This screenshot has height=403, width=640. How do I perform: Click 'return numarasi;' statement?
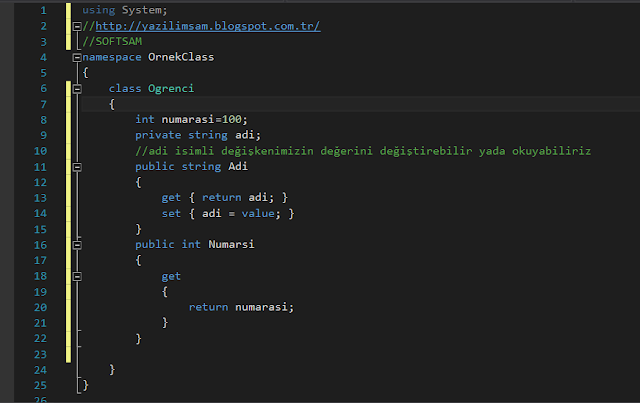pos(241,307)
